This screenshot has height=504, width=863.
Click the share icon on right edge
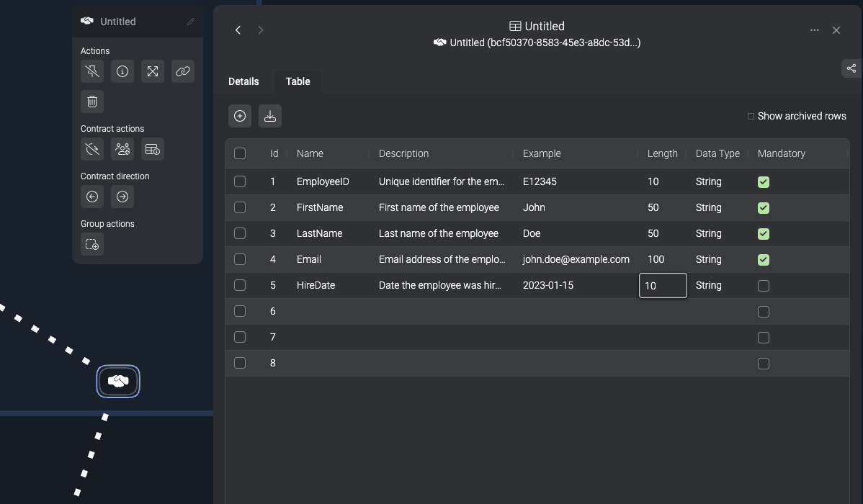coord(851,68)
